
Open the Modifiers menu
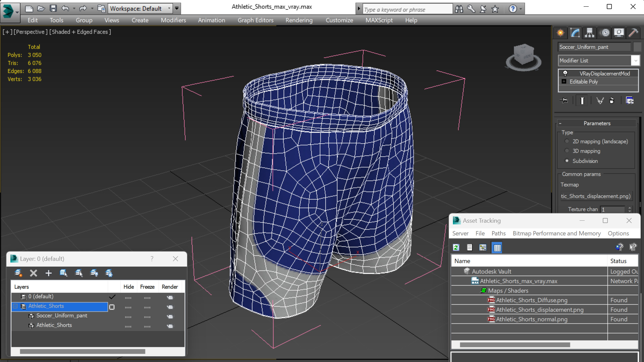(x=173, y=20)
